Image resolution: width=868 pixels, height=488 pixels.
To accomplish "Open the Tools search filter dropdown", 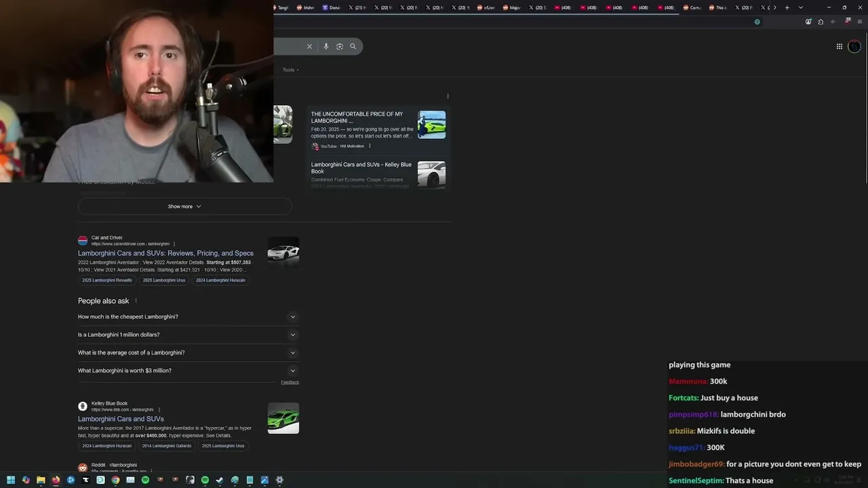I will (291, 70).
